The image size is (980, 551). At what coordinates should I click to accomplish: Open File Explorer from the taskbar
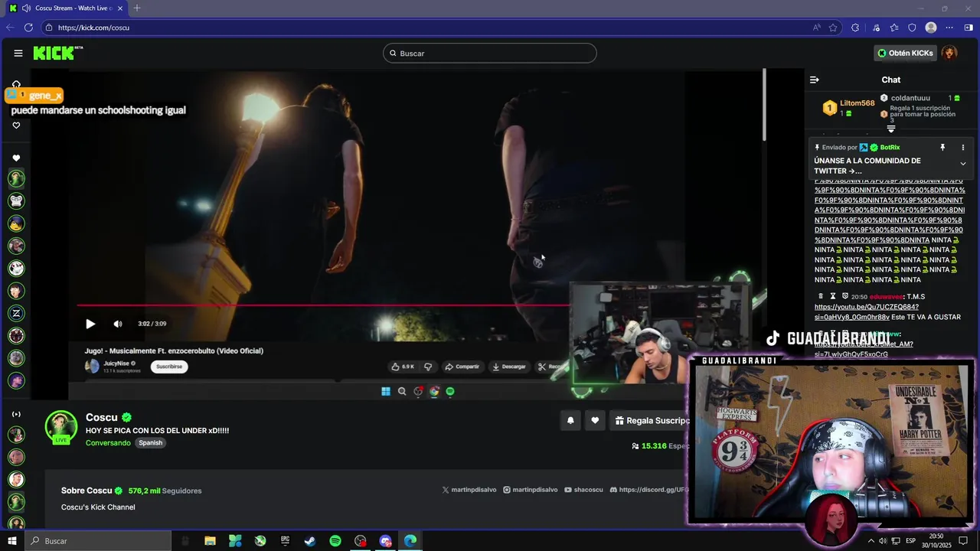coord(210,541)
